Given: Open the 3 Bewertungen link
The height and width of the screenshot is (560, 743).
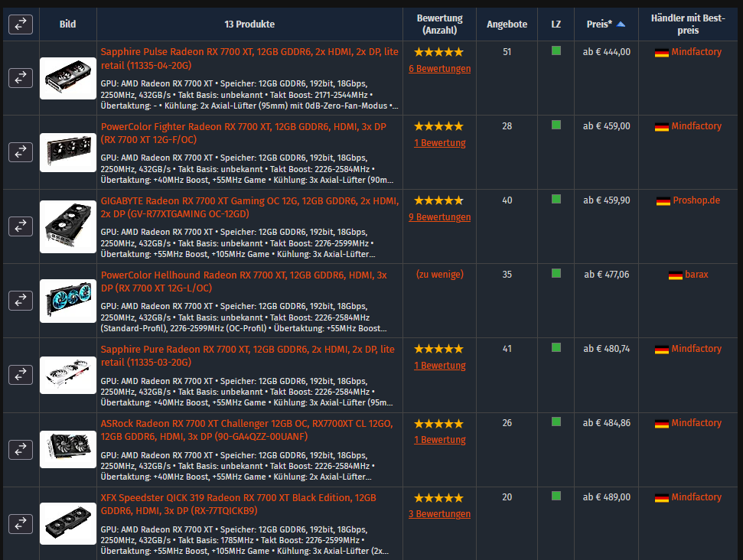Looking at the screenshot, I should [x=440, y=514].
